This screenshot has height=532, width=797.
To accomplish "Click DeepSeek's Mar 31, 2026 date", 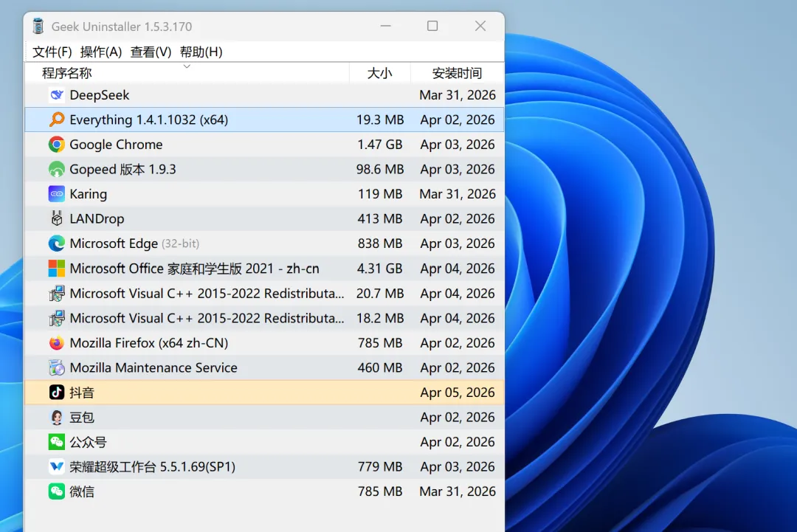I will coord(458,95).
